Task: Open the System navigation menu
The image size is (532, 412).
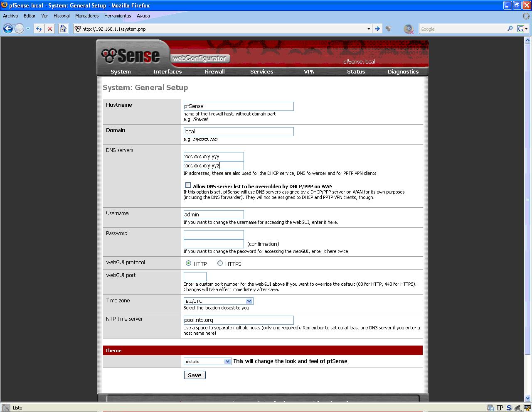Action: point(121,71)
